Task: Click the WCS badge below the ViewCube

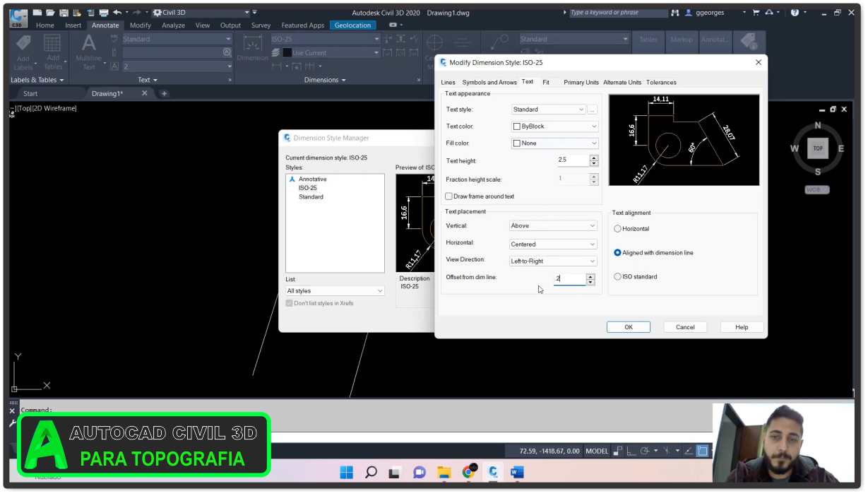Action: point(817,190)
